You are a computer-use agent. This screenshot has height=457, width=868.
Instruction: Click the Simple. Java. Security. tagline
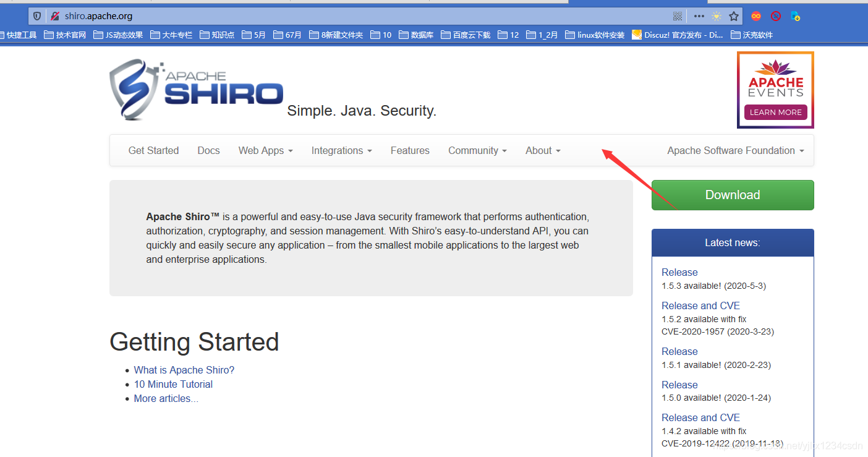362,111
